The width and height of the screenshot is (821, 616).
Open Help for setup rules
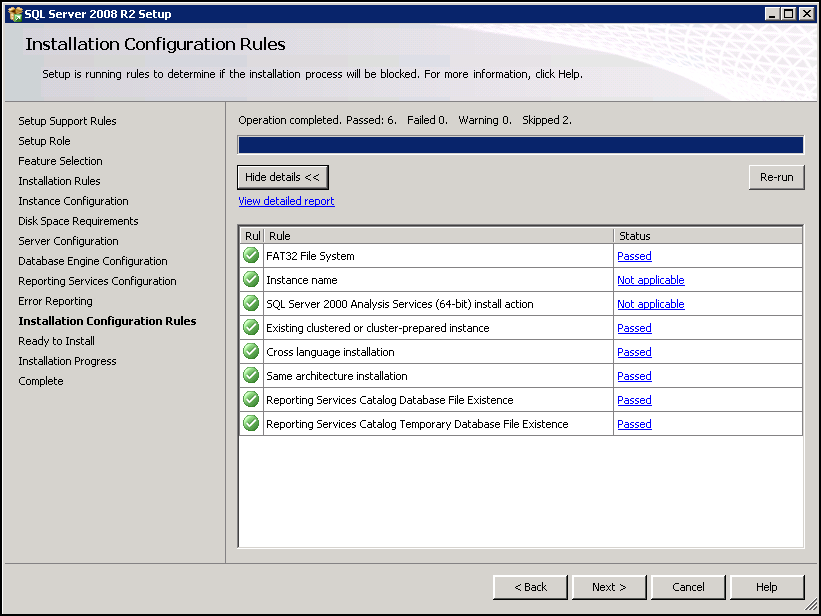[767, 587]
